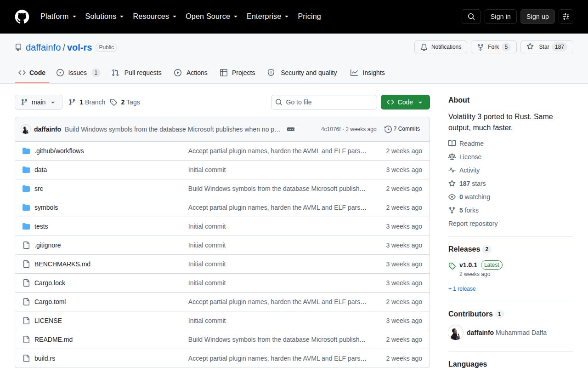Viewport: 588px width, 368px height.
Task: Click the .github/workflows folder icon
Action: pos(26,151)
